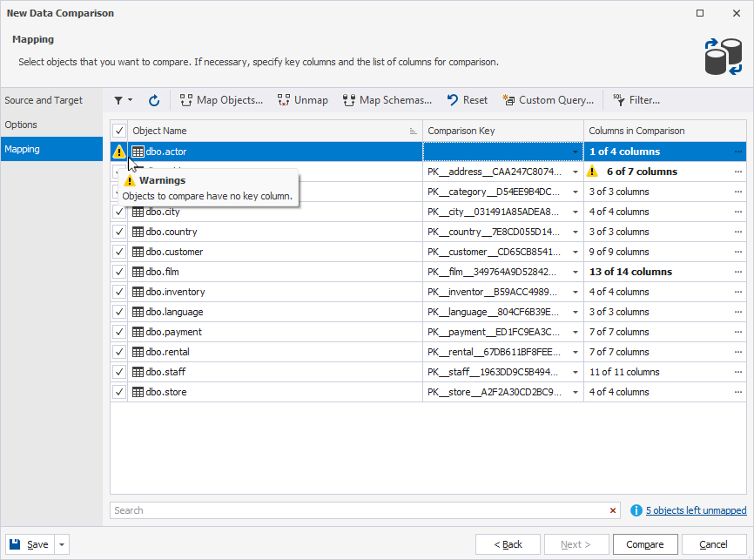754x560 pixels.
Task: Open the SQL Filter option
Action: click(x=636, y=100)
